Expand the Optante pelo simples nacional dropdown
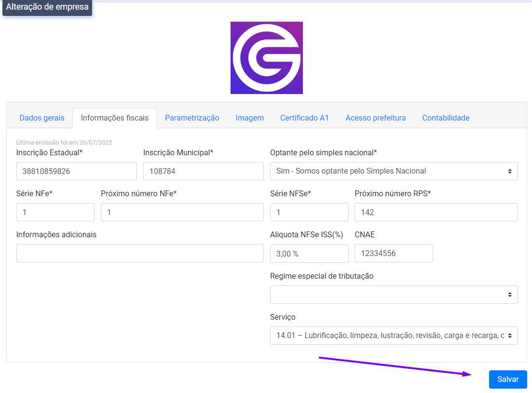The width and height of the screenshot is (532, 393). pyautogui.click(x=394, y=171)
